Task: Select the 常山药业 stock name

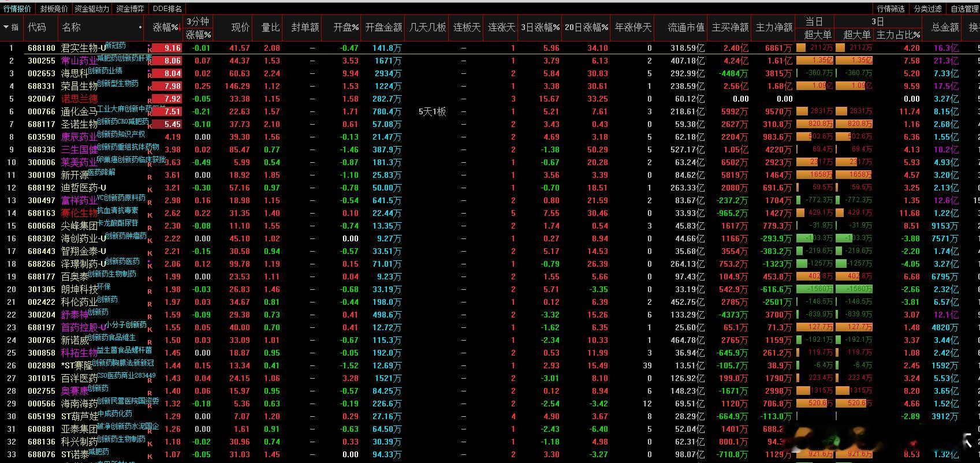Action: pyautogui.click(x=80, y=61)
